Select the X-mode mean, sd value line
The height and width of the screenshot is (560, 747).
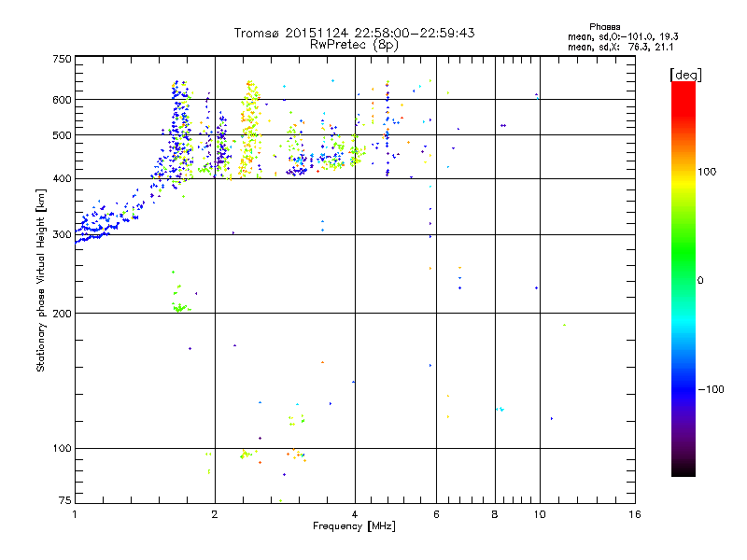click(x=624, y=49)
